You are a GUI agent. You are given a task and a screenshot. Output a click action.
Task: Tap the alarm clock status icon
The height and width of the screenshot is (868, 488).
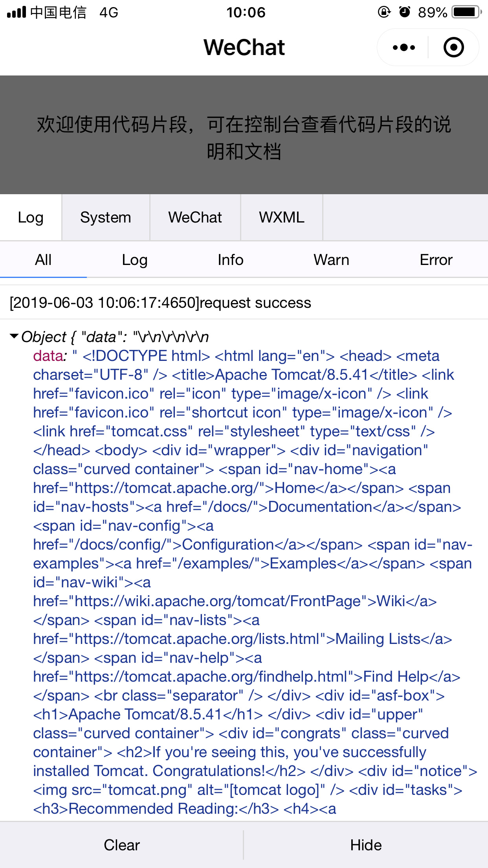pos(405,12)
